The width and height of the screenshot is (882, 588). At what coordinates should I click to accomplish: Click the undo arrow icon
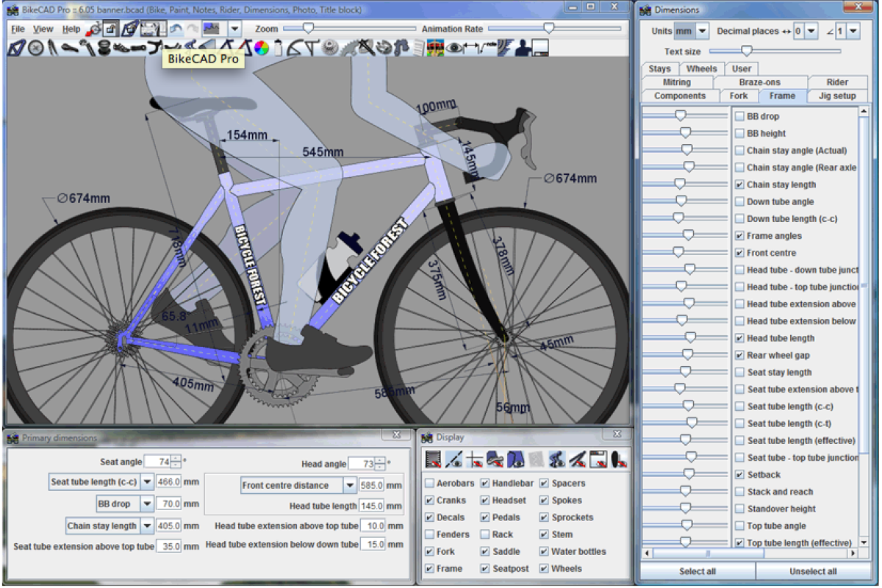click(176, 29)
